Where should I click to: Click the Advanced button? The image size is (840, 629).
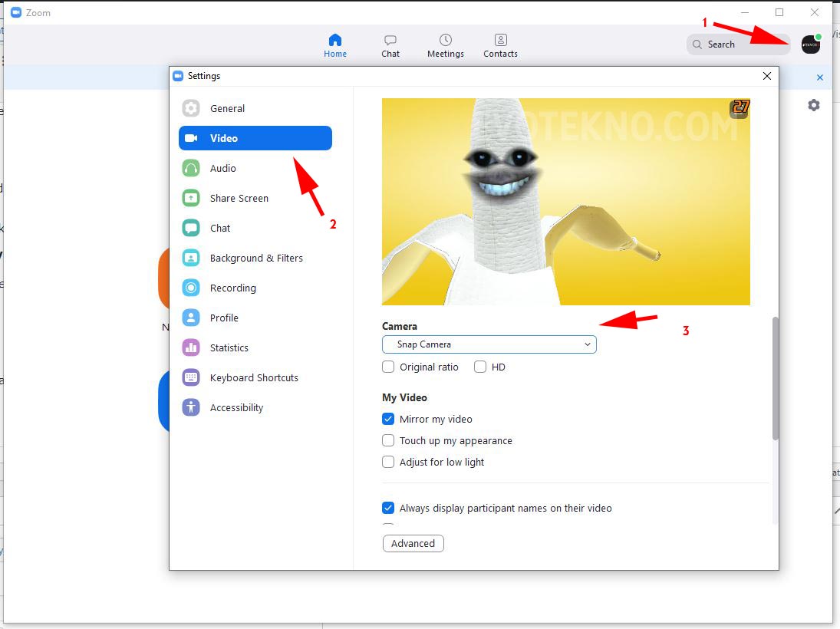tap(413, 544)
